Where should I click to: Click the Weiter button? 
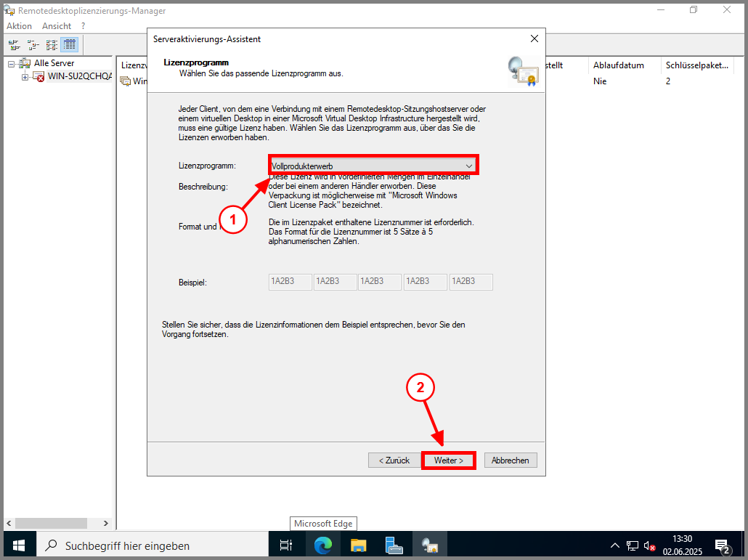(x=448, y=460)
